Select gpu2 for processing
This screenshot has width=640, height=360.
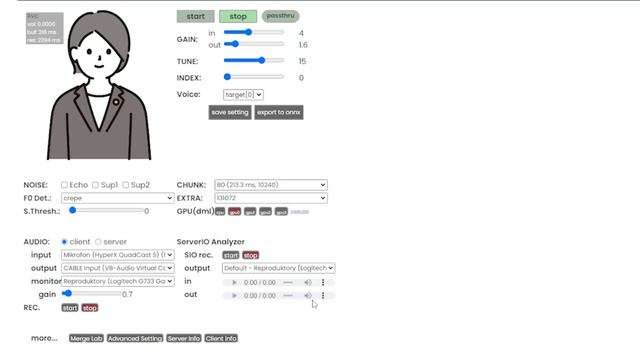tap(265, 212)
